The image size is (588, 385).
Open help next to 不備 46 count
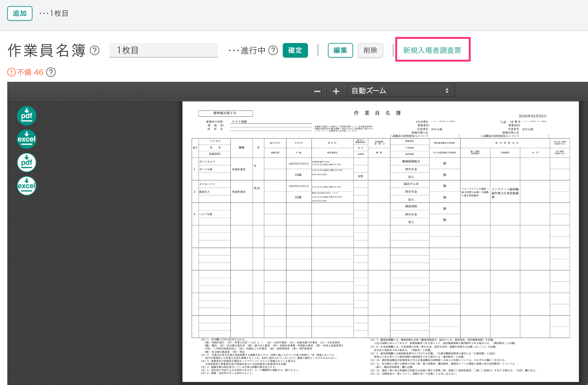[x=51, y=72]
